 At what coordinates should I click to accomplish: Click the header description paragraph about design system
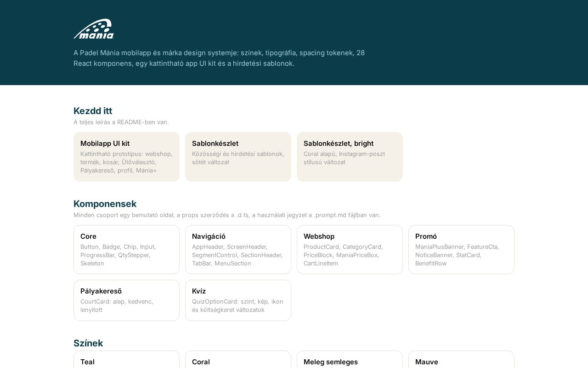pyautogui.click(x=219, y=58)
